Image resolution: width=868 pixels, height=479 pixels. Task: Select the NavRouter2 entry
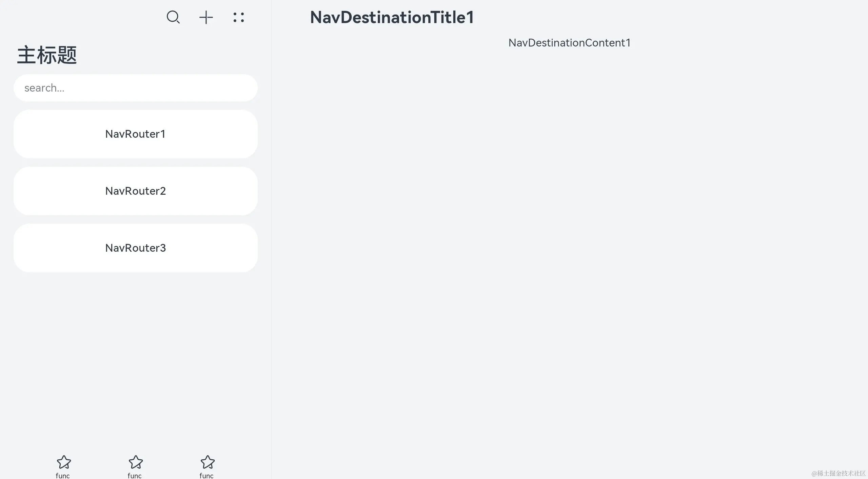click(x=136, y=191)
